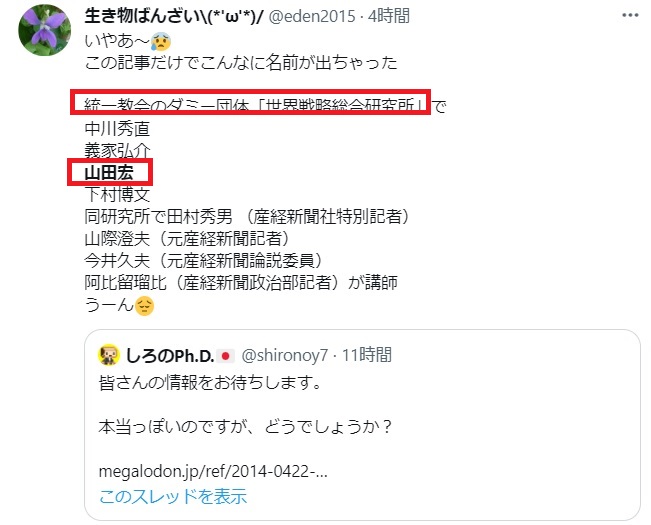
Task: Click the pensive emoji after うーん
Action: point(144,306)
